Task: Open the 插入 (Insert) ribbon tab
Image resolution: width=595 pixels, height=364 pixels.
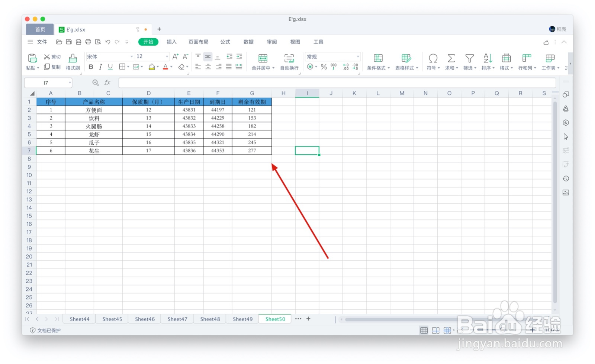Action: (171, 42)
